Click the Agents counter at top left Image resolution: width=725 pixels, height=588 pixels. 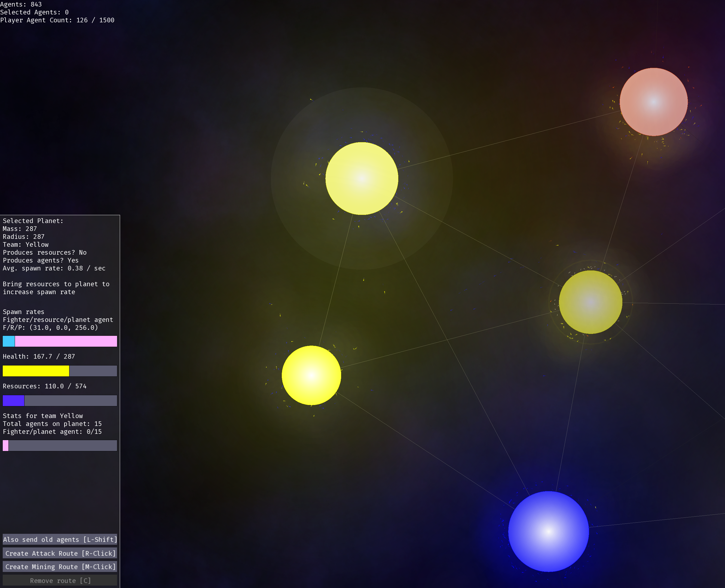(21, 4)
